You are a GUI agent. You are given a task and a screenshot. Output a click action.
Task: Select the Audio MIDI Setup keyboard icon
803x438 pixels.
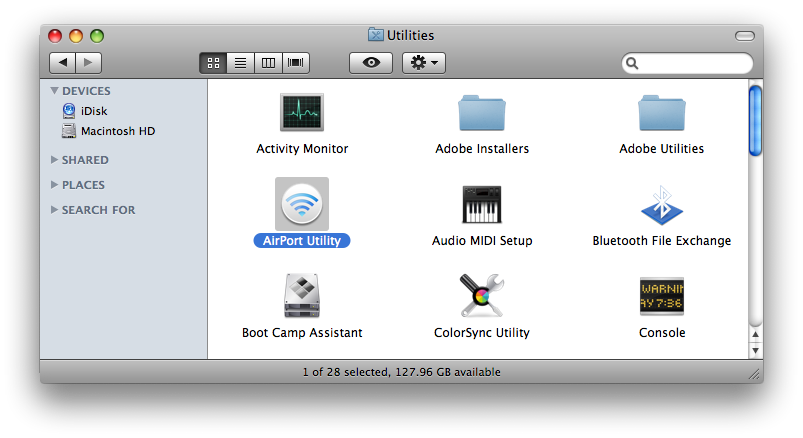pyautogui.click(x=482, y=204)
